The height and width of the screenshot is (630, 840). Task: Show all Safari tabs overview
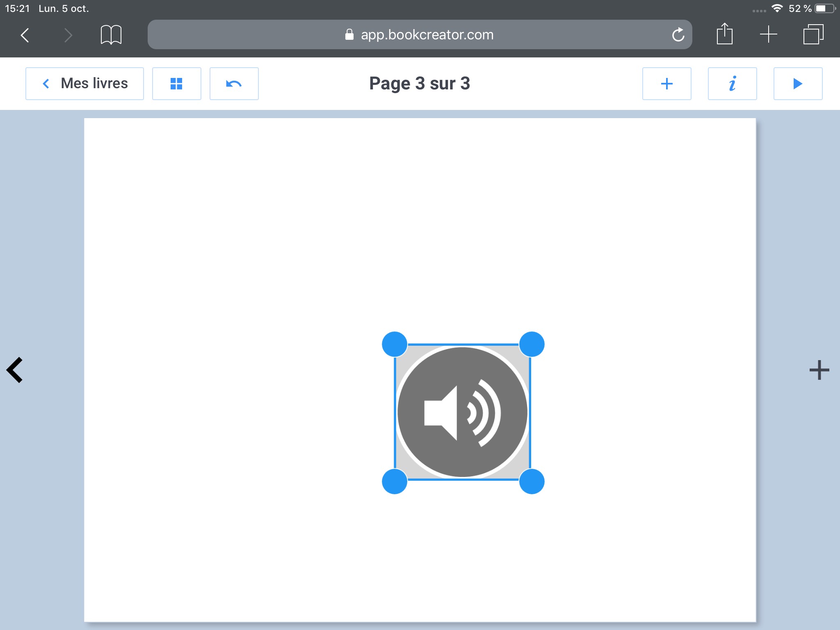click(x=813, y=34)
